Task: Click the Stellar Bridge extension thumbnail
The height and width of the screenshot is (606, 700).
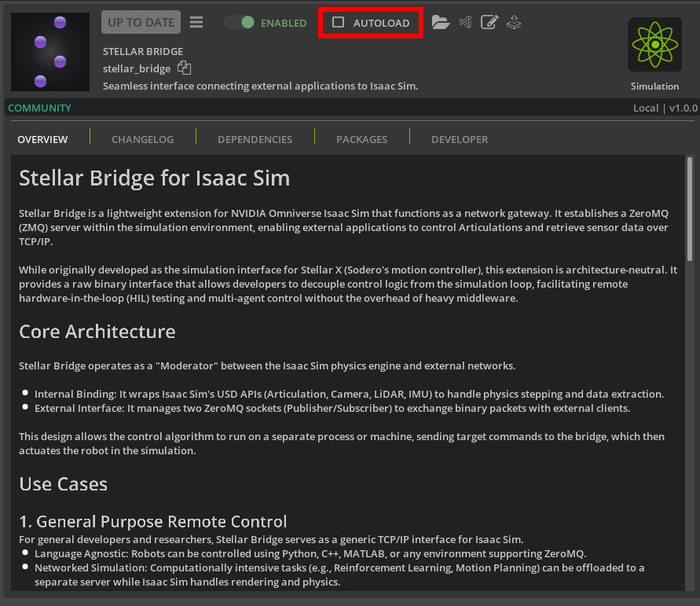Action: tap(50, 52)
